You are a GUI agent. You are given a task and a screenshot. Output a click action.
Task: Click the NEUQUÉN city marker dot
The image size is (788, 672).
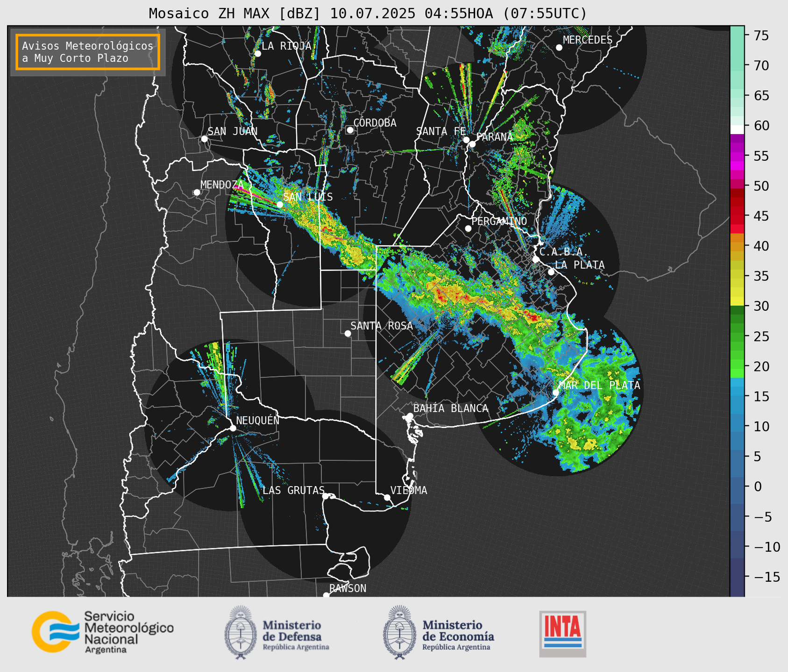tap(233, 428)
